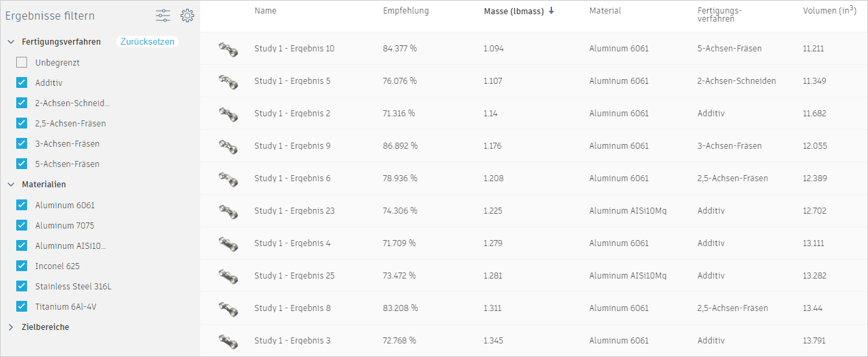Collapse the Materialien section
The width and height of the screenshot is (868, 357).
coord(11,184)
